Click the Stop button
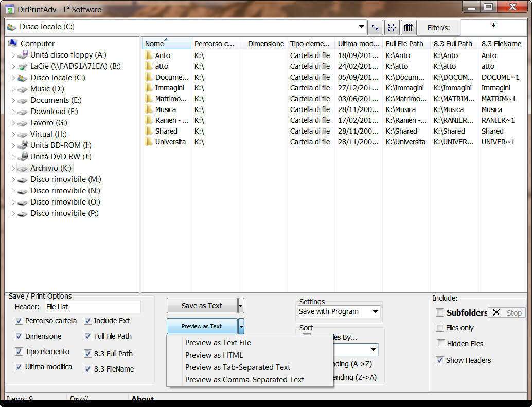The height and width of the screenshot is (407, 532). pyautogui.click(x=507, y=312)
